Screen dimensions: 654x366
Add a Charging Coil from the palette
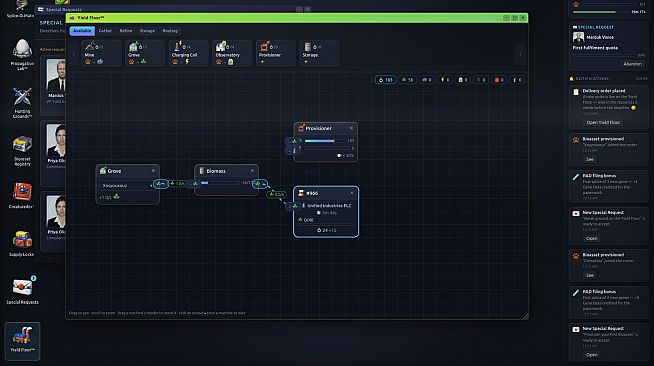[189, 53]
